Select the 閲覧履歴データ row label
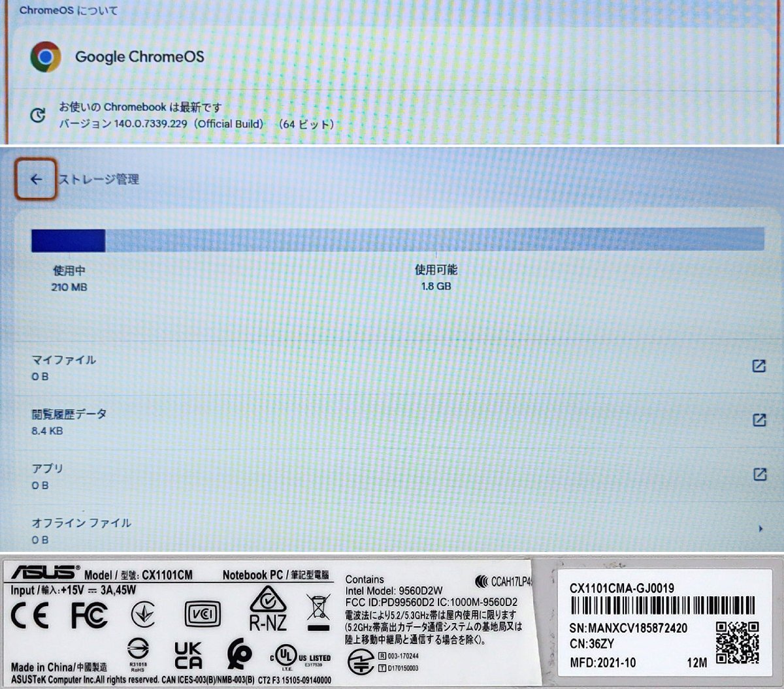 pyautogui.click(x=69, y=414)
